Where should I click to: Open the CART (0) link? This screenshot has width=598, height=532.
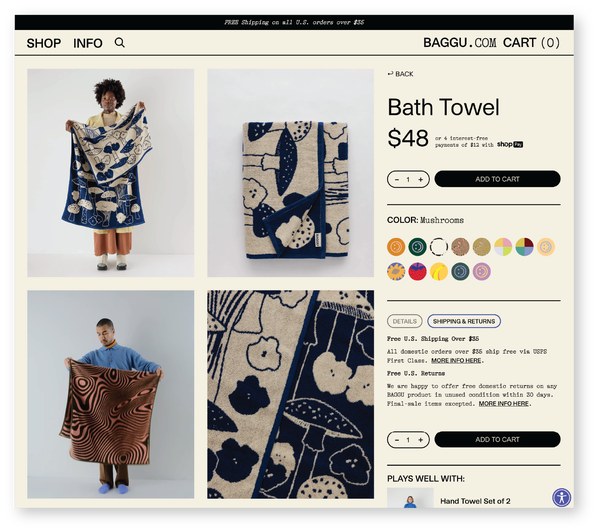tap(531, 42)
